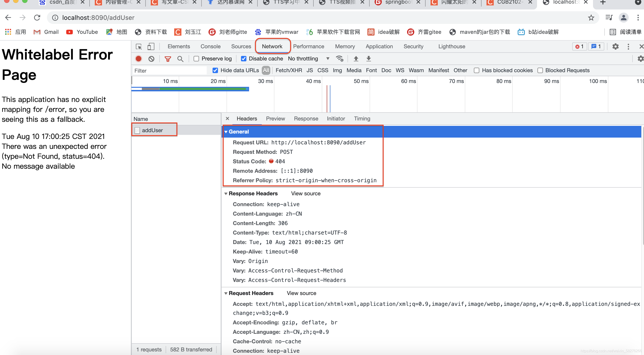The width and height of the screenshot is (644, 355).
Task: Toggle device toolbar icon
Action: coord(151,47)
